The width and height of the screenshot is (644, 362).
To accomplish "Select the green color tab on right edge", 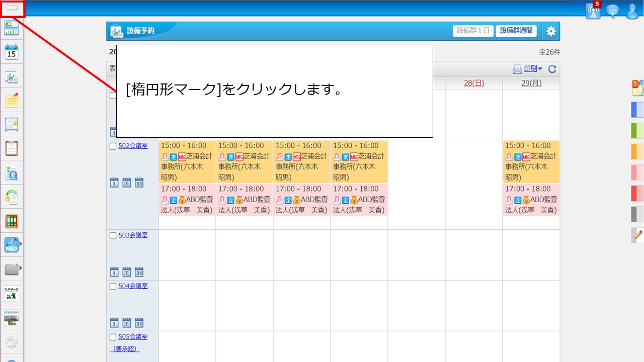I will click(637, 130).
